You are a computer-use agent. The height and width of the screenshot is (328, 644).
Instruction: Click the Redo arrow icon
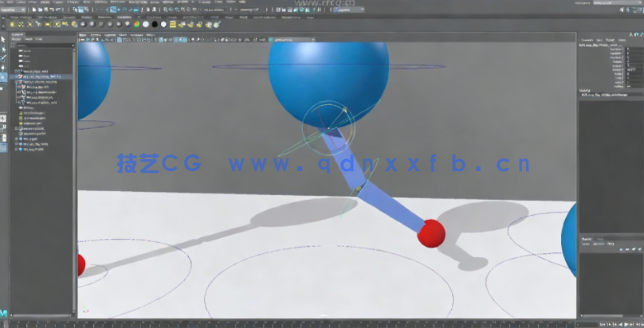click(59, 10)
